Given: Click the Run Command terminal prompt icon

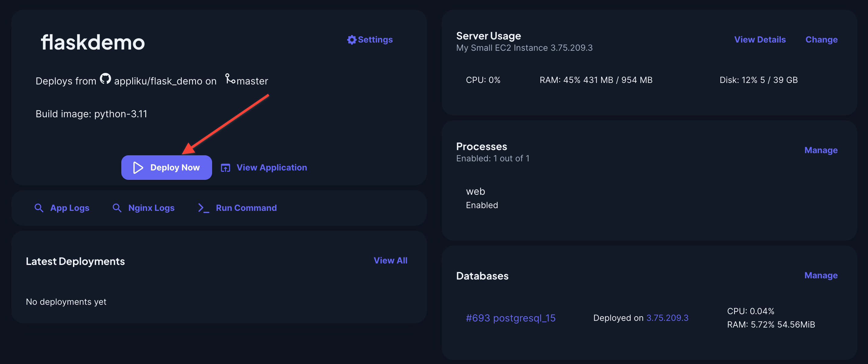Looking at the screenshot, I should tap(203, 208).
